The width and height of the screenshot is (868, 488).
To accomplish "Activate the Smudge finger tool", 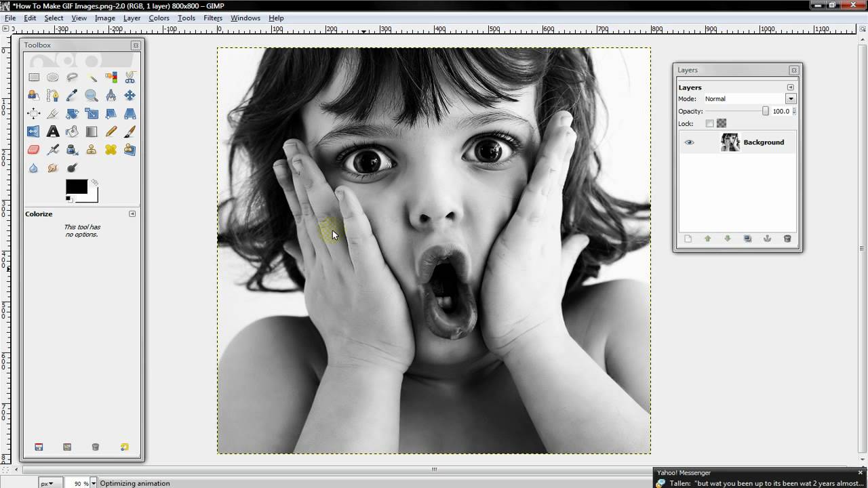I will click(52, 168).
